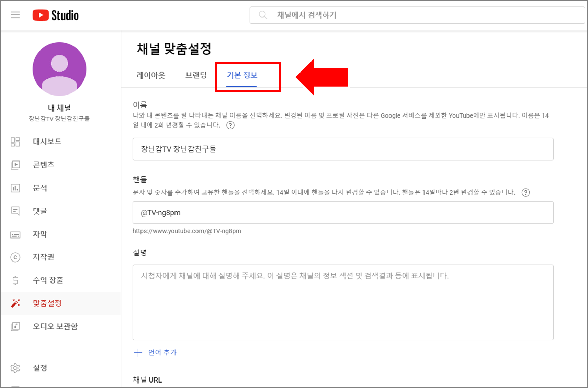The width and height of the screenshot is (588, 388).
Task: Switch to the 브랜딩 tab
Action: coord(196,75)
